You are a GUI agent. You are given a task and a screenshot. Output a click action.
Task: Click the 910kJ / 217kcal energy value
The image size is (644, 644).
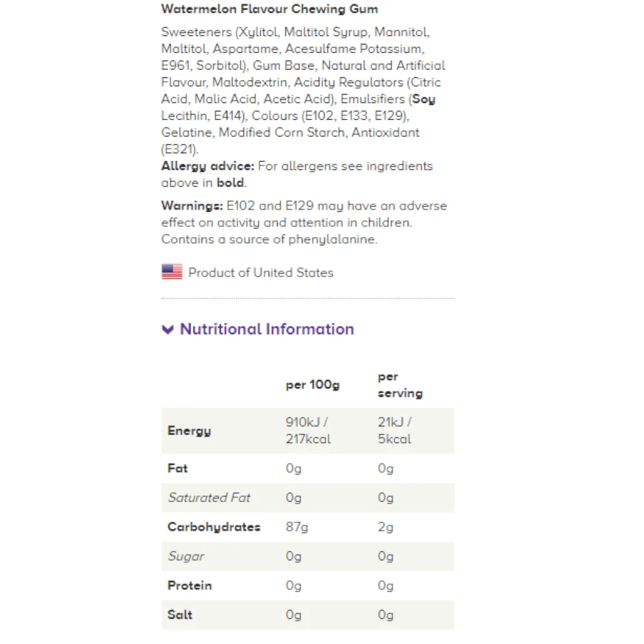tap(308, 430)
